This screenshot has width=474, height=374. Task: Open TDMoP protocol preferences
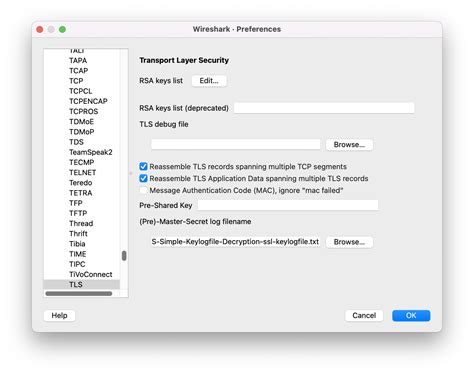[82, 132]
